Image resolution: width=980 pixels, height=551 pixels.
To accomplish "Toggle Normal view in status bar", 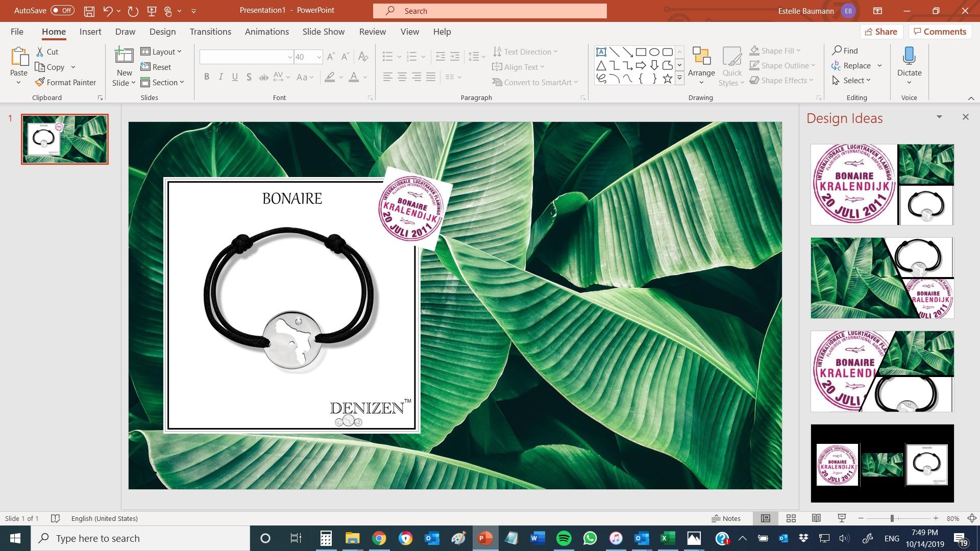I will [x=766, y=518].
